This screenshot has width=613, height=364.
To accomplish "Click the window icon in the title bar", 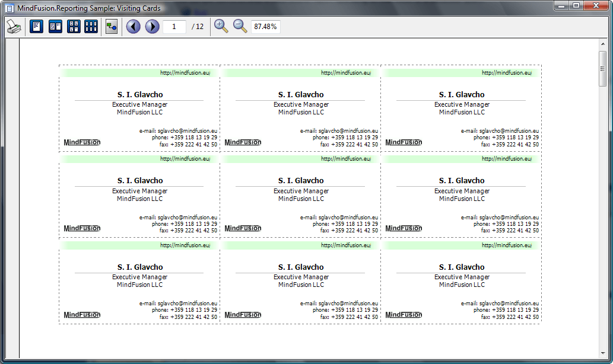I will coord(9,8).
